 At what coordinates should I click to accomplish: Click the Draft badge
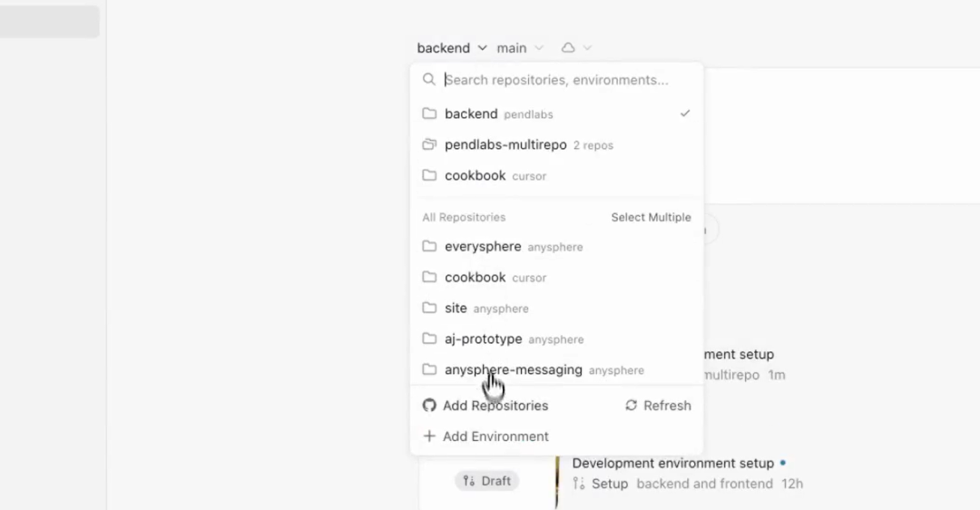click(x=487, y=481)
